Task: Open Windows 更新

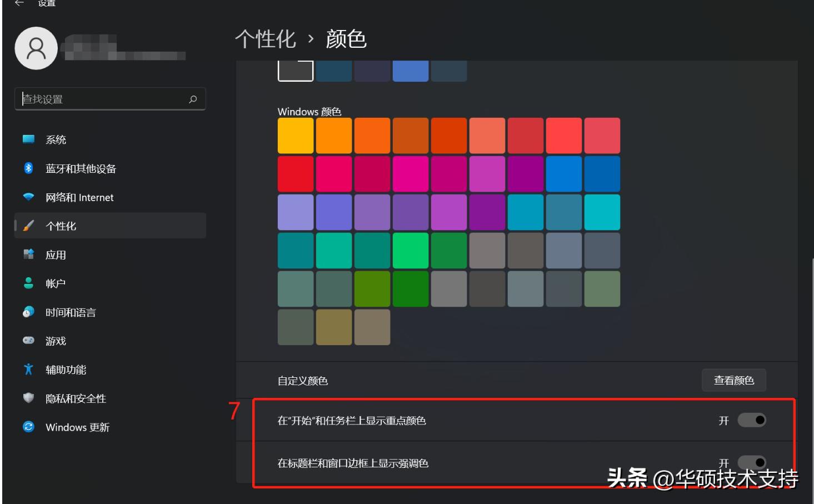Action: 78,428
